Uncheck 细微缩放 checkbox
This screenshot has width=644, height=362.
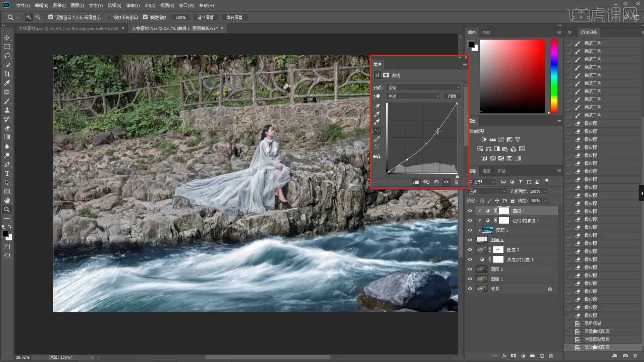(145, 17)
